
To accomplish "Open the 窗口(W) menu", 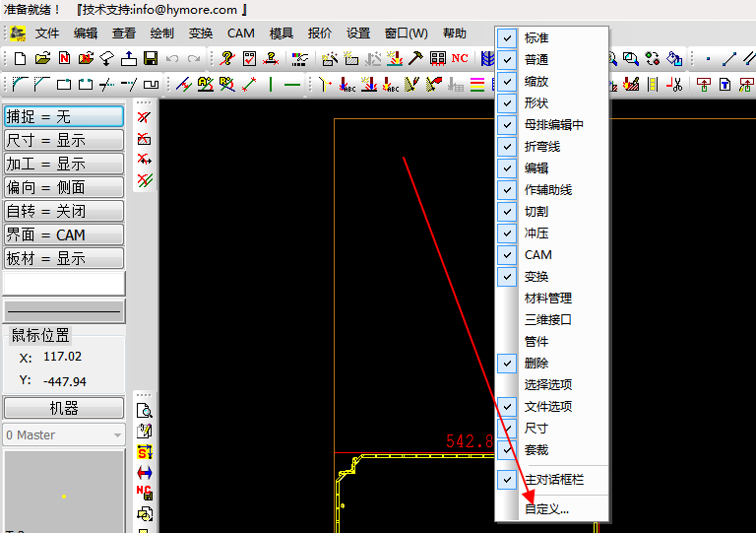I will coord(406,33).
